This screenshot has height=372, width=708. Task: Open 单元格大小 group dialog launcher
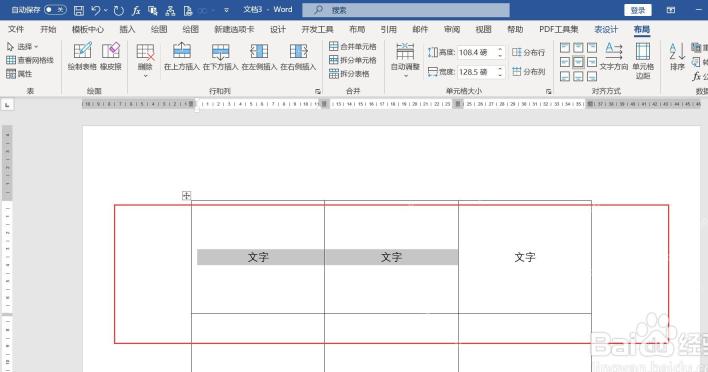(549, 91)
